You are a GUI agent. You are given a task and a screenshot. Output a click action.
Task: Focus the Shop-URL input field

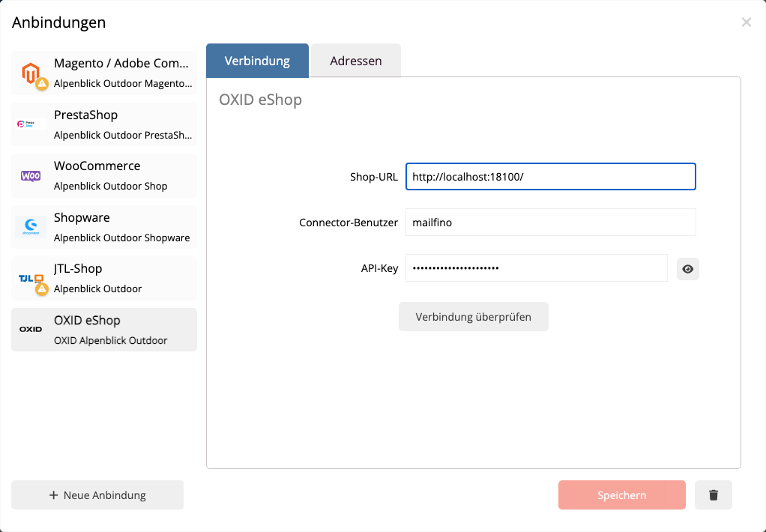tap(551, 176)
